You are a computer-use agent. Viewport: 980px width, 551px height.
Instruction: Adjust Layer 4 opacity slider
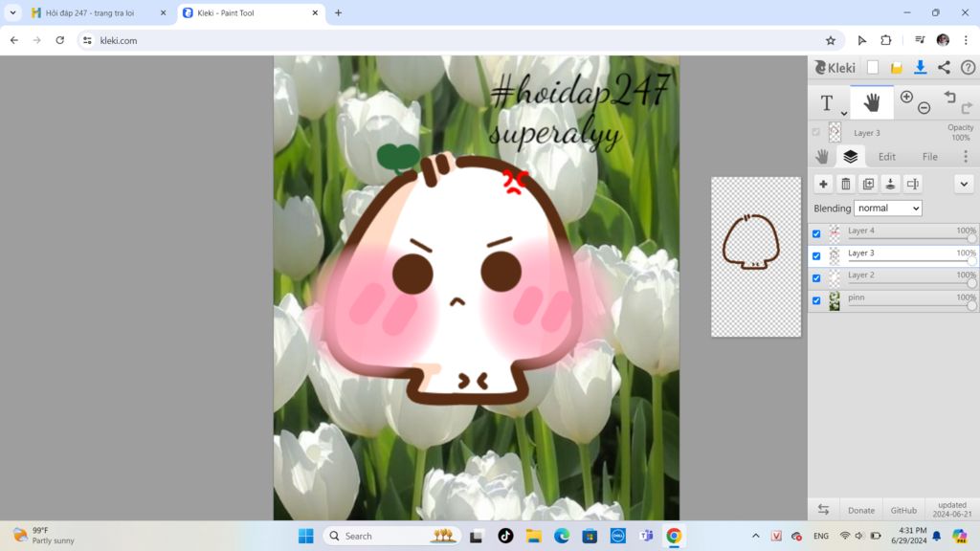(x=972, y=238)
